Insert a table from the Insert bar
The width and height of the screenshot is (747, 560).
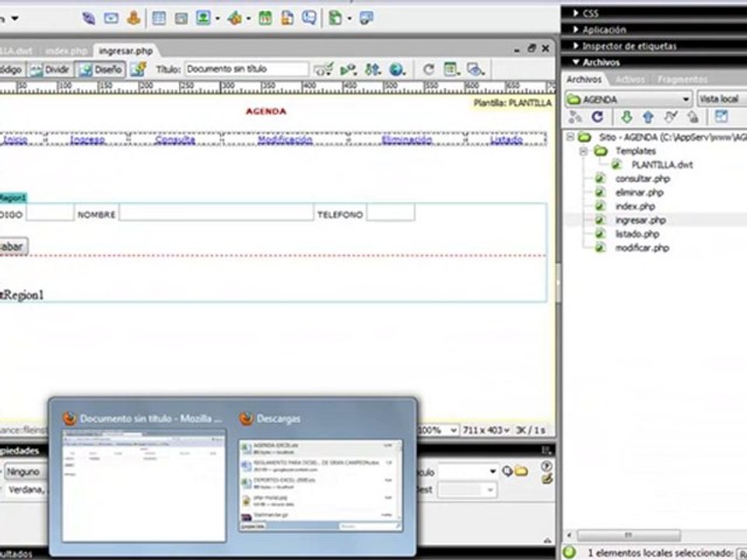[x=159, y=19]
